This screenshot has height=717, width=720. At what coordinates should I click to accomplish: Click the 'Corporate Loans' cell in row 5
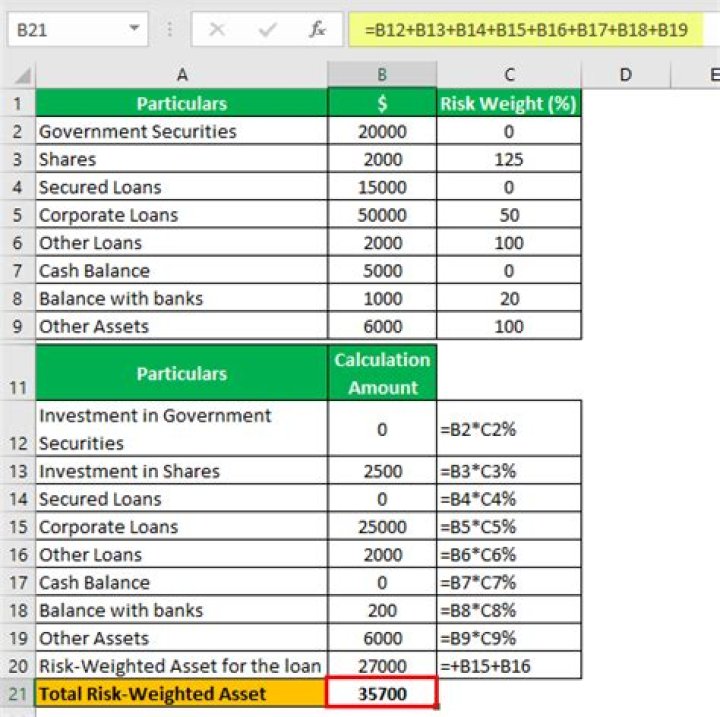click(182, 215)
